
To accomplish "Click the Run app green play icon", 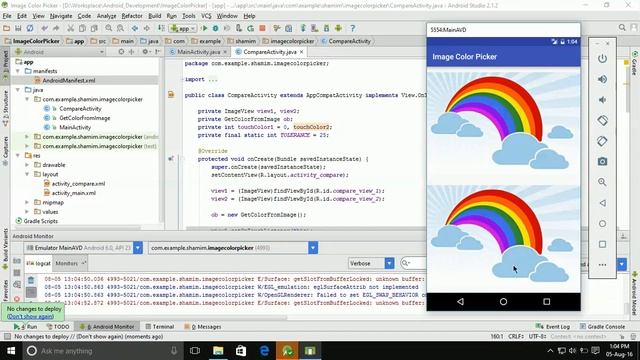I will 204,28.
